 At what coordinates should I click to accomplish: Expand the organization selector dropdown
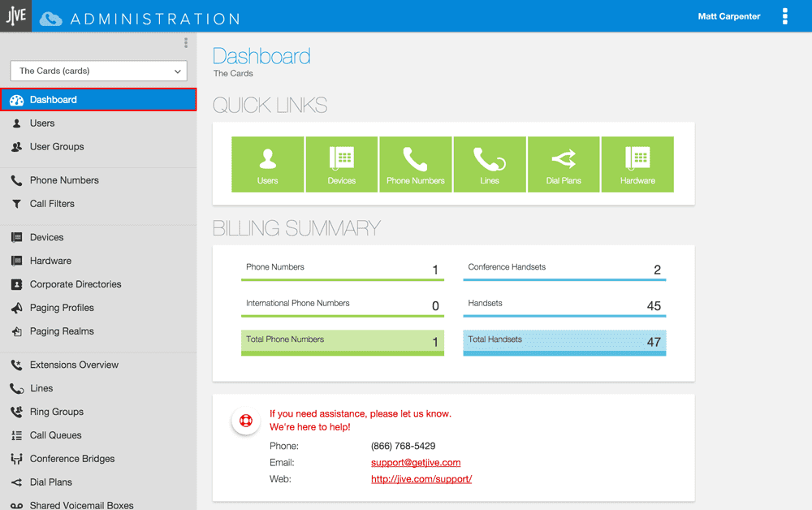[99, 71]
